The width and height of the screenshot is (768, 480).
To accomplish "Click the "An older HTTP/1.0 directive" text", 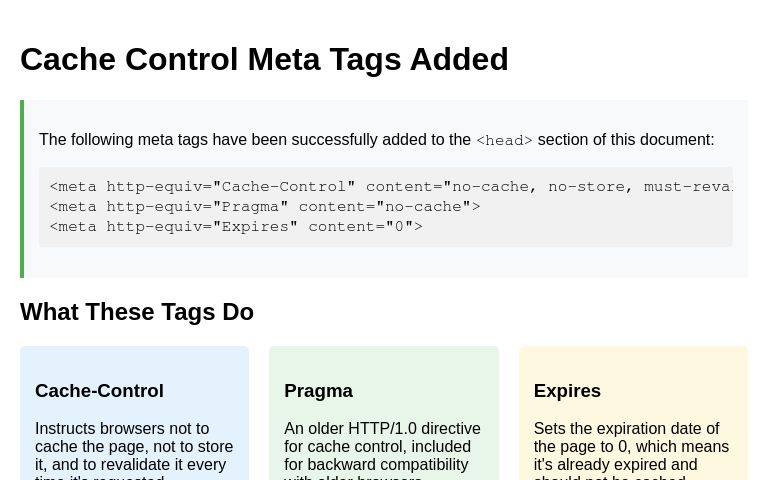I will click(x=383, y=429).
